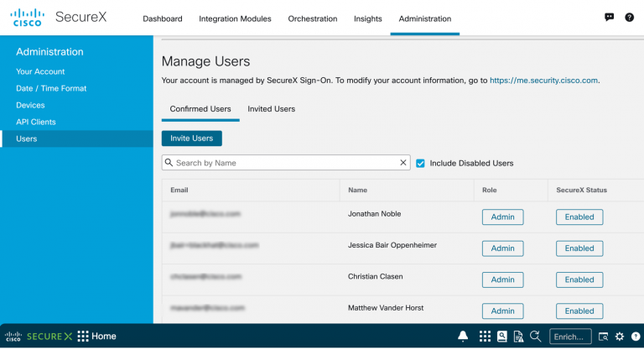Open the notifications bell in ribbon
Viewport: 644px width, 350px height.
[x=463, y=337]
